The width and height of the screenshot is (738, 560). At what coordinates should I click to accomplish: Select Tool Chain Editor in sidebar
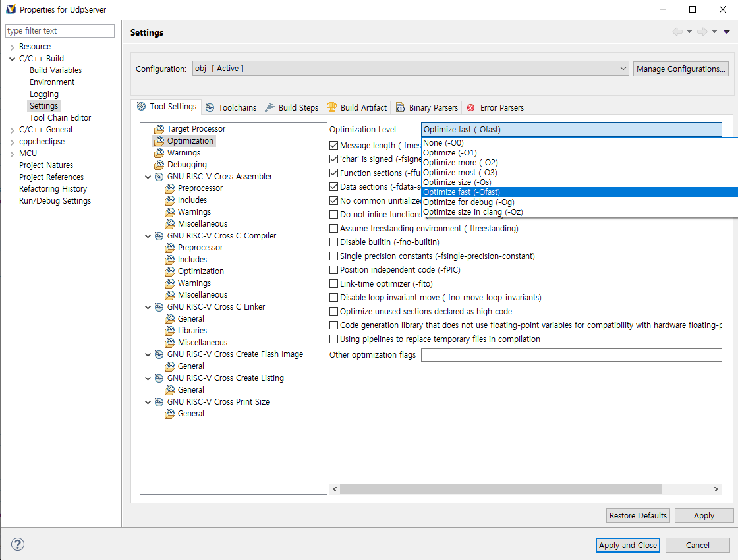[x=60, y=118]
